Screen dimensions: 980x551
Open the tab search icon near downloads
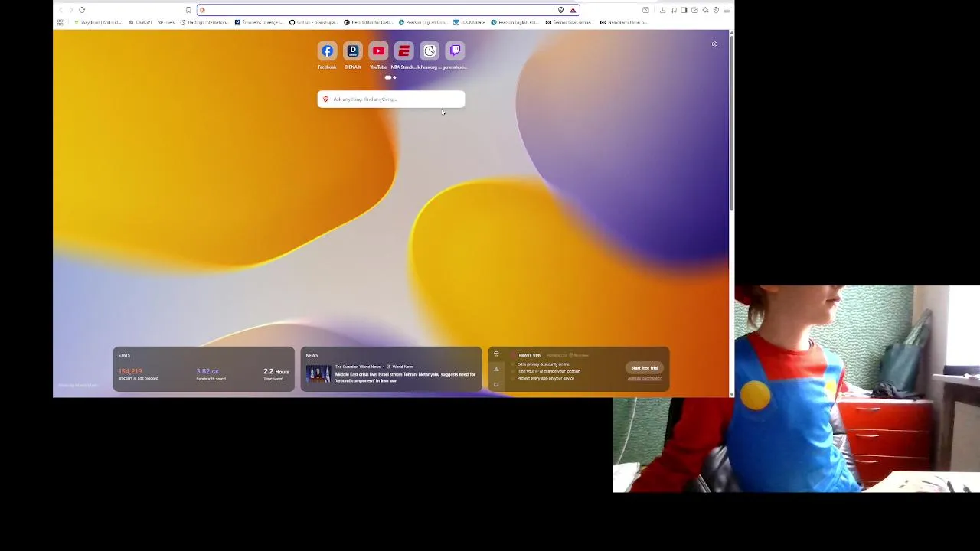(645, 10)
